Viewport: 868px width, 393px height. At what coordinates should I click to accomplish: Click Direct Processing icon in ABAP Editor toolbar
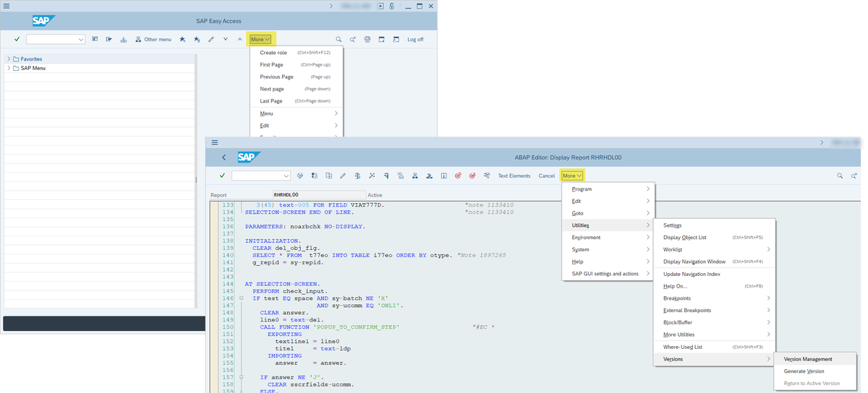coord(386,176)
